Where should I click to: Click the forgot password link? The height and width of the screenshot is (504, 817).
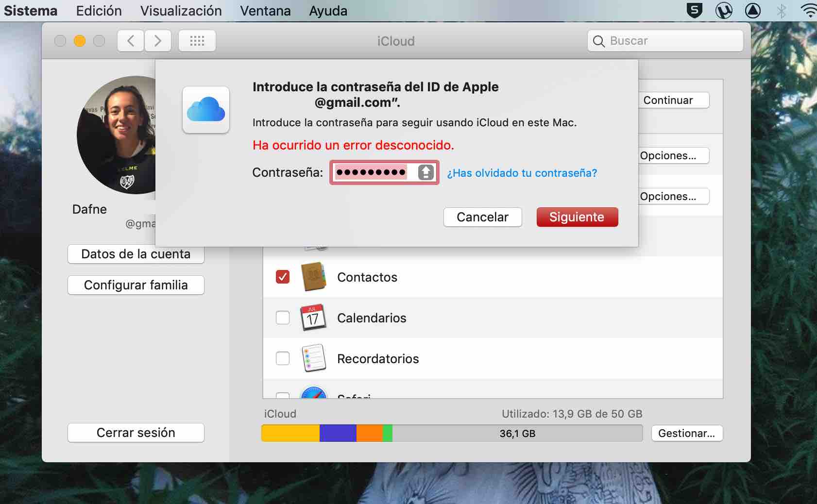coord(522,173)
